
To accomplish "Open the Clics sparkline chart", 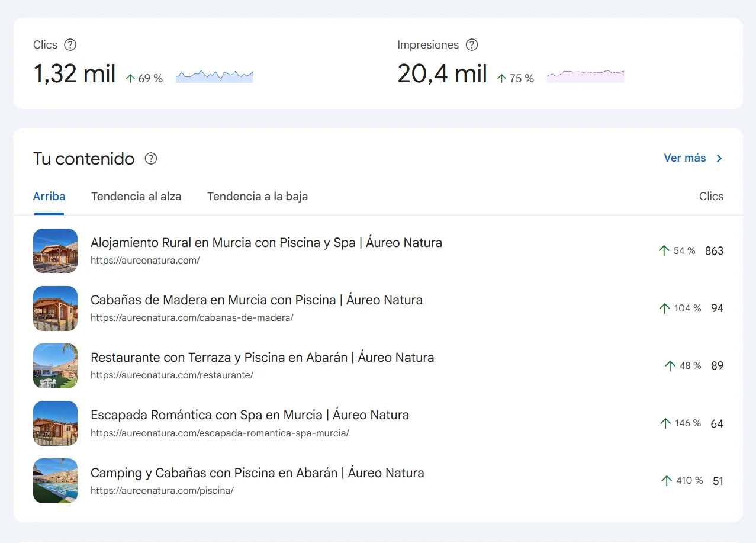I will pos(214,76).
